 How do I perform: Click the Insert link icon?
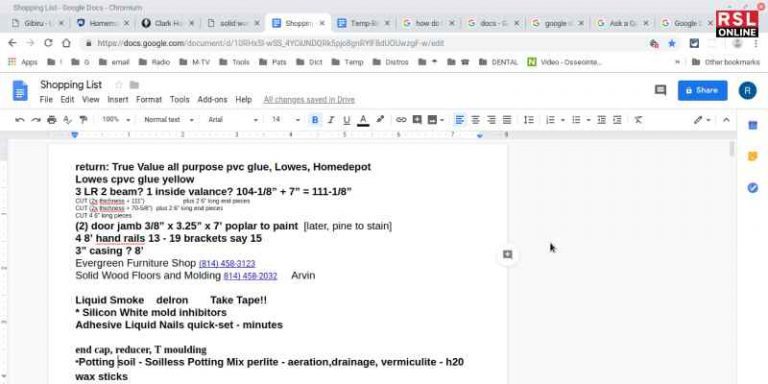point(401,120)
